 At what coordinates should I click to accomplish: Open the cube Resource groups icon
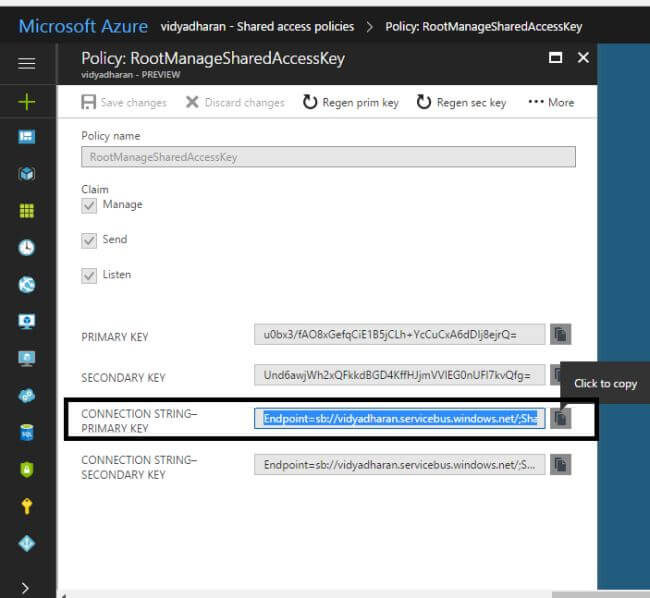pos(27,174)
